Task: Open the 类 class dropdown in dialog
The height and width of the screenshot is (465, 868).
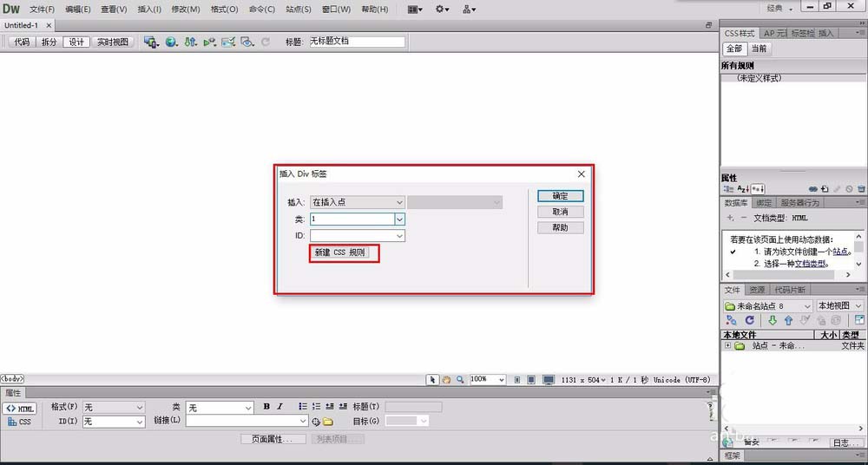Action: (x=399, y=219)
